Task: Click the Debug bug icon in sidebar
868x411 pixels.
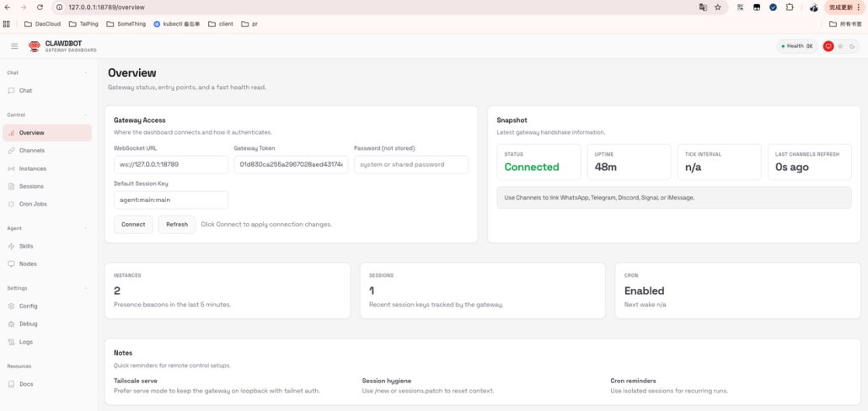Action: point(11,323)
